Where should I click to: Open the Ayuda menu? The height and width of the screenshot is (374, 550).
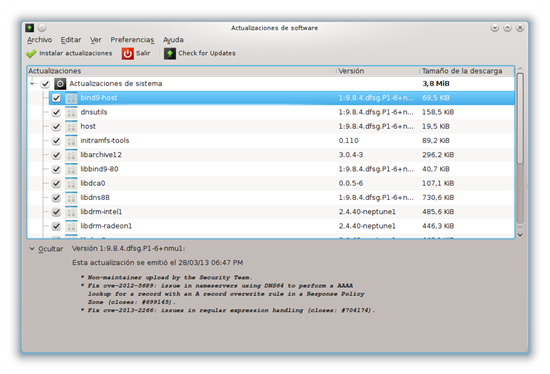click(x=173, y=40)
